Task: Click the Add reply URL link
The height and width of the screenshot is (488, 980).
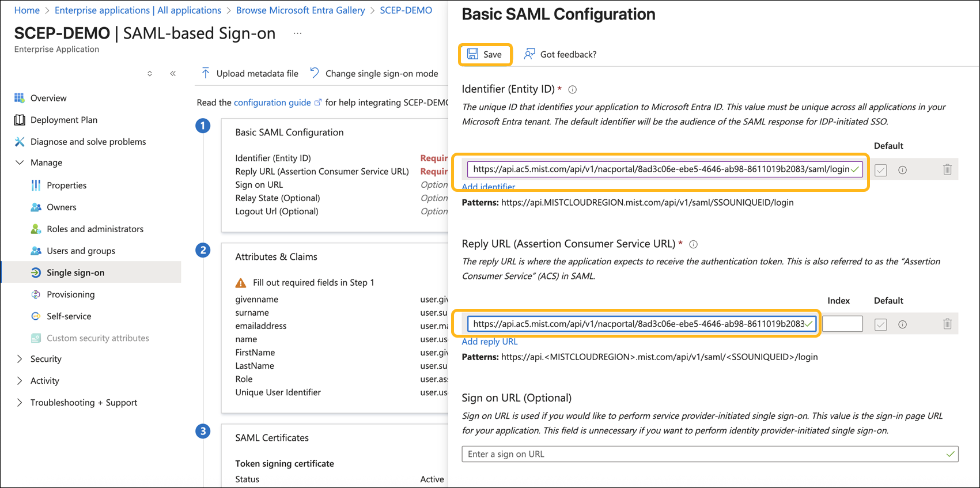Action: pyautogui.click(x=490, y=342)
